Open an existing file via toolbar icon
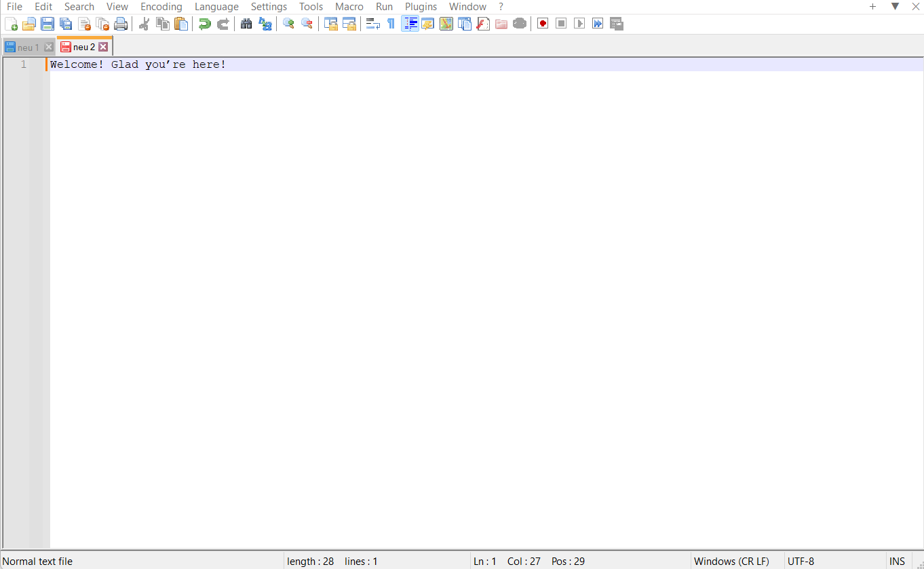Viewport: 924px width, 569px height. point(29,23)
